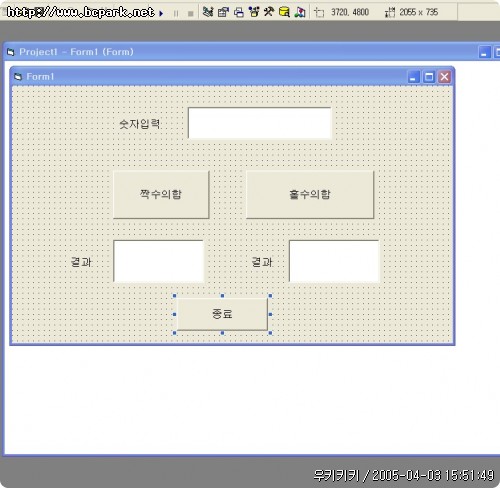Open the Object Browser icon

(x=254, y=12)
